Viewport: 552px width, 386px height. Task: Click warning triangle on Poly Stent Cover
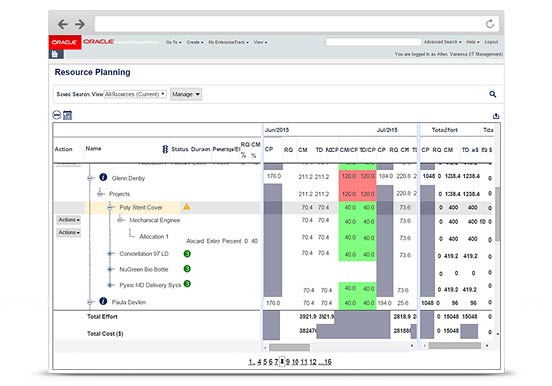[x=187, y=207]
